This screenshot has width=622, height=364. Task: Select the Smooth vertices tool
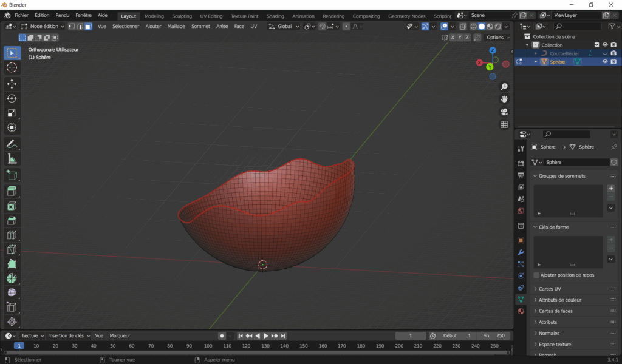click(12, 292)
